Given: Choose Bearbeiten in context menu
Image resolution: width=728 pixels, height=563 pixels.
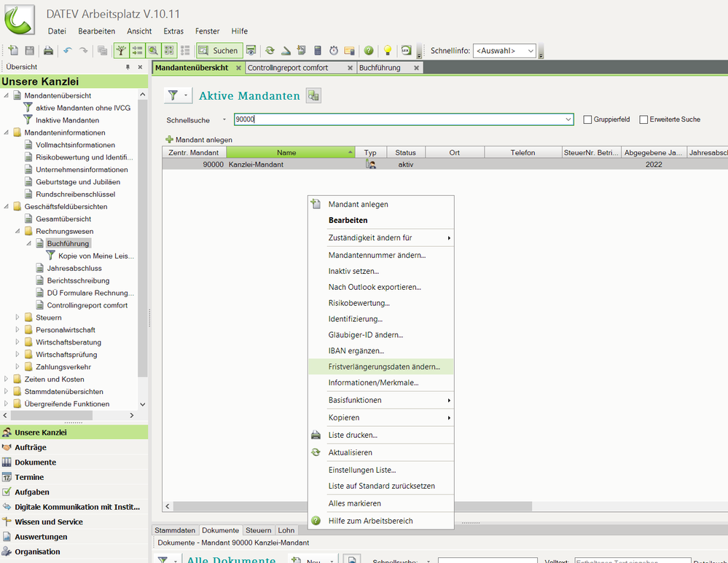Looking at the screenshot, I should 381,220.
